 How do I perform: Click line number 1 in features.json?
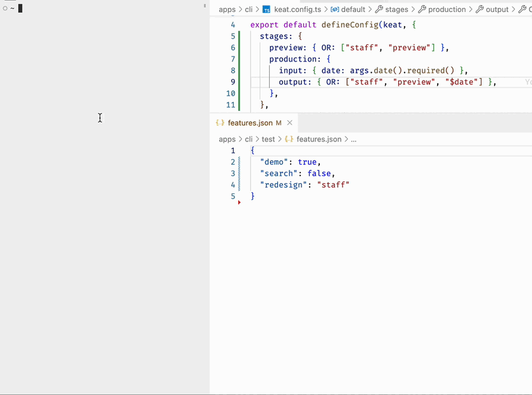click(x=233, y=150)
